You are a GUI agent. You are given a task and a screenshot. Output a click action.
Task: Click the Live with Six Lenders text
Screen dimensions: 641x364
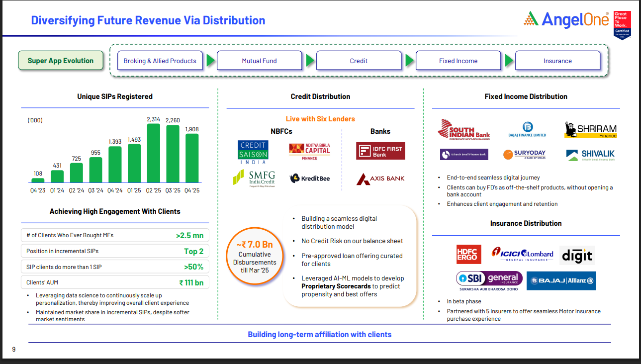coord(320,119)
